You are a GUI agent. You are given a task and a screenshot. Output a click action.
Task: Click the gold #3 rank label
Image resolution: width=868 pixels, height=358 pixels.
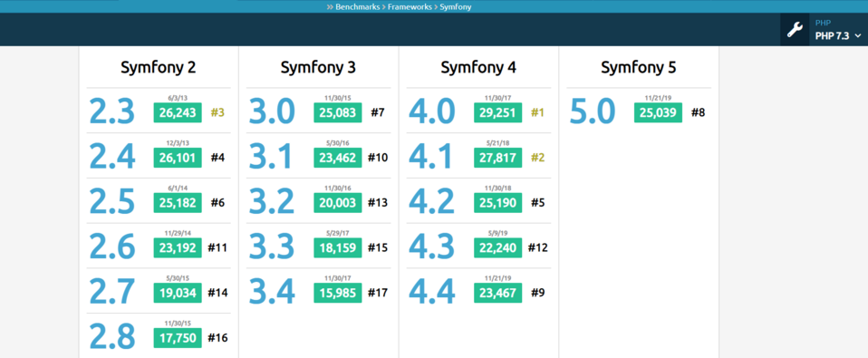pos(217,113)
